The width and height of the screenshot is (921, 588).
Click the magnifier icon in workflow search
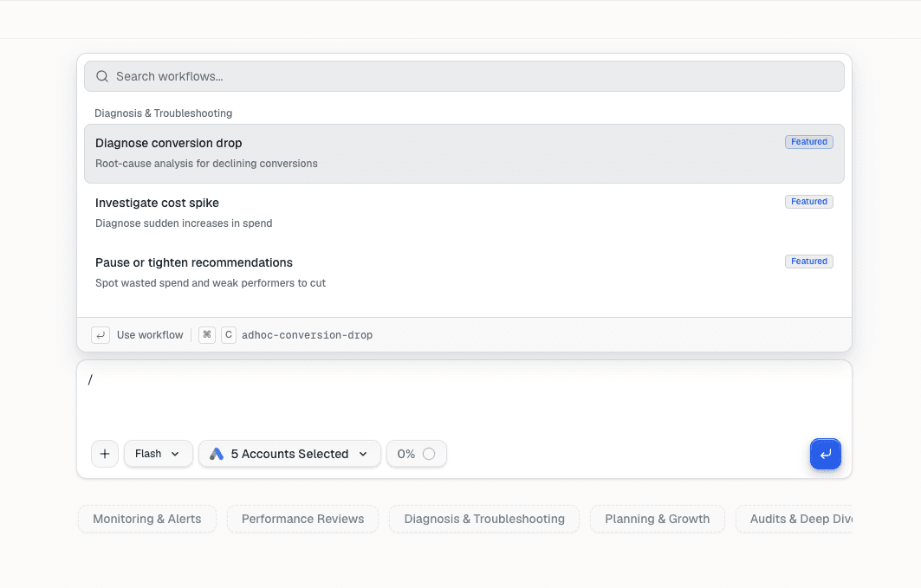102,76
